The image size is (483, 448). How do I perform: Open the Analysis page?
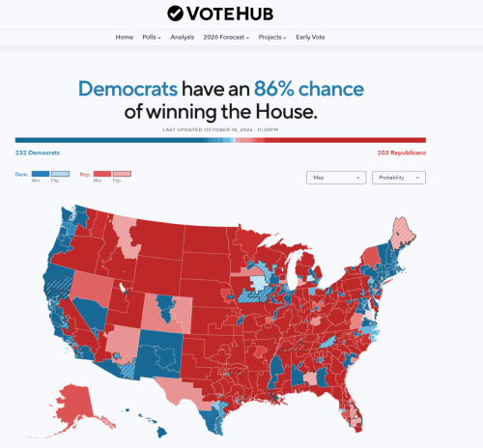183,38
